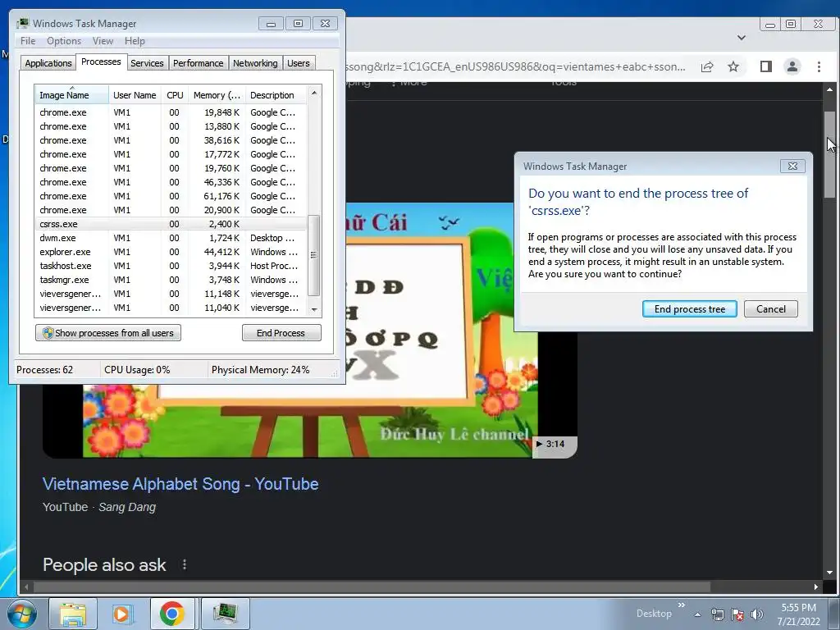Expand Desktop toolbar chevron in taskbar
Image resolution: width=840 pixels, height=630 pixels.
click(x=682, y=605)
